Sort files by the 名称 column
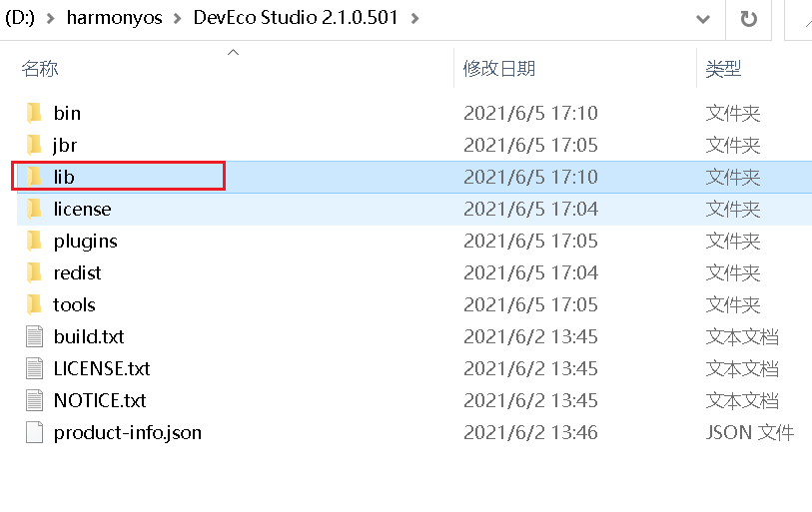This screenshot has height=512, width=812. pos(40,68)
